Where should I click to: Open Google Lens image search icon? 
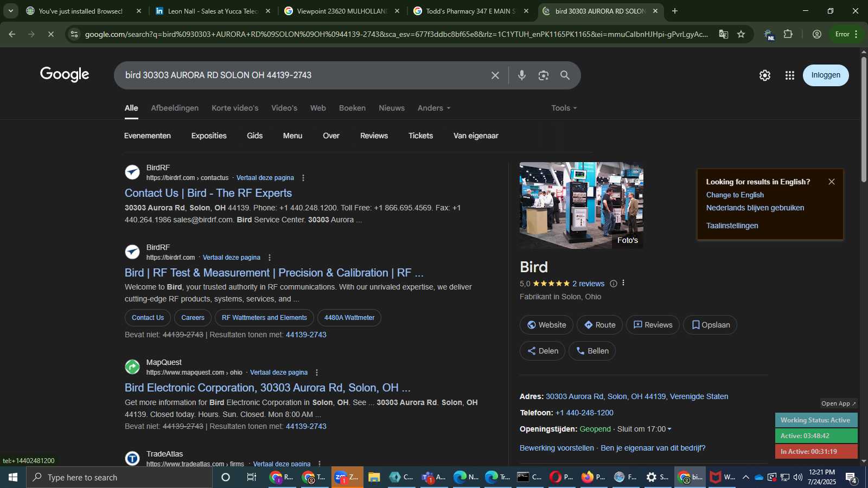pyautogui.click(x=544, y=75)
